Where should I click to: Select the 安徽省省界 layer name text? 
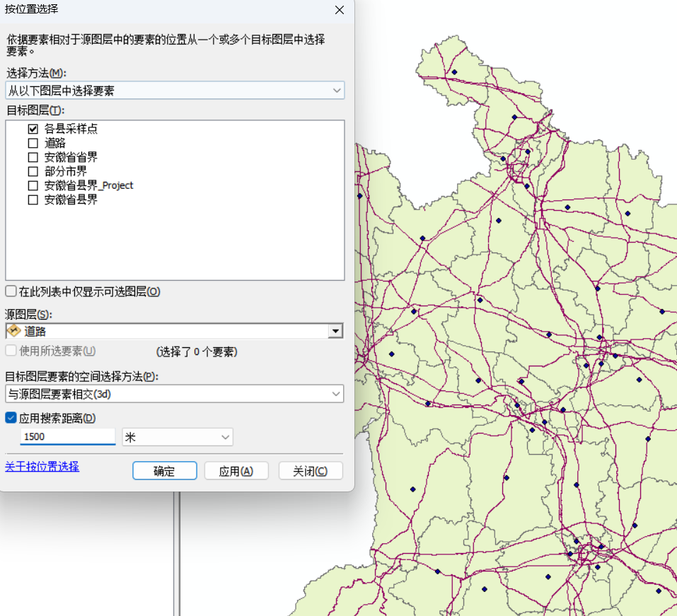point(71,157)
